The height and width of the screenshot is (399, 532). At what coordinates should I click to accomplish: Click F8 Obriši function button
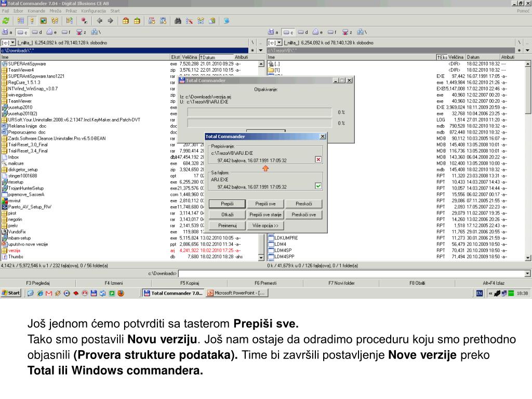click(x=417, y=283)
